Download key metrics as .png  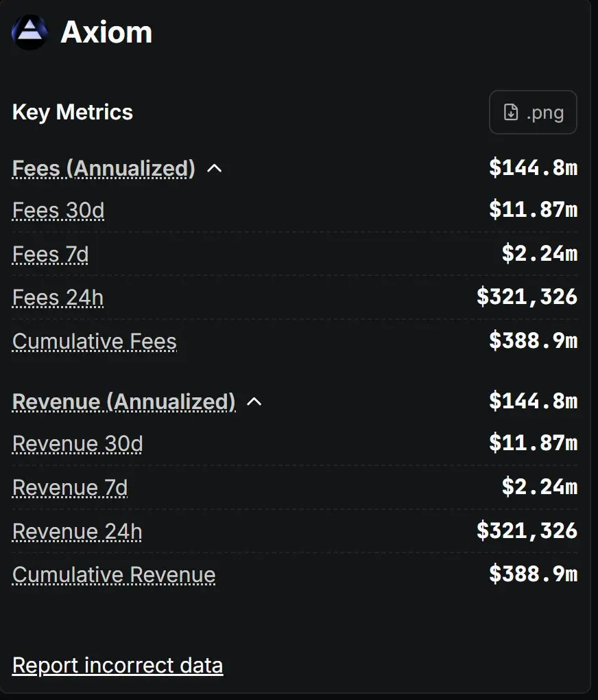point(533,113)
